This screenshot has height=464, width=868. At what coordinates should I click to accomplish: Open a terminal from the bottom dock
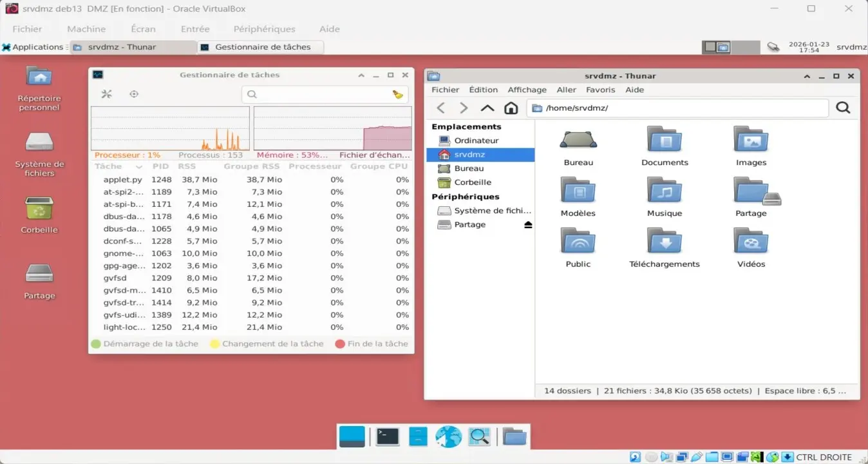[x=387, y=436]
